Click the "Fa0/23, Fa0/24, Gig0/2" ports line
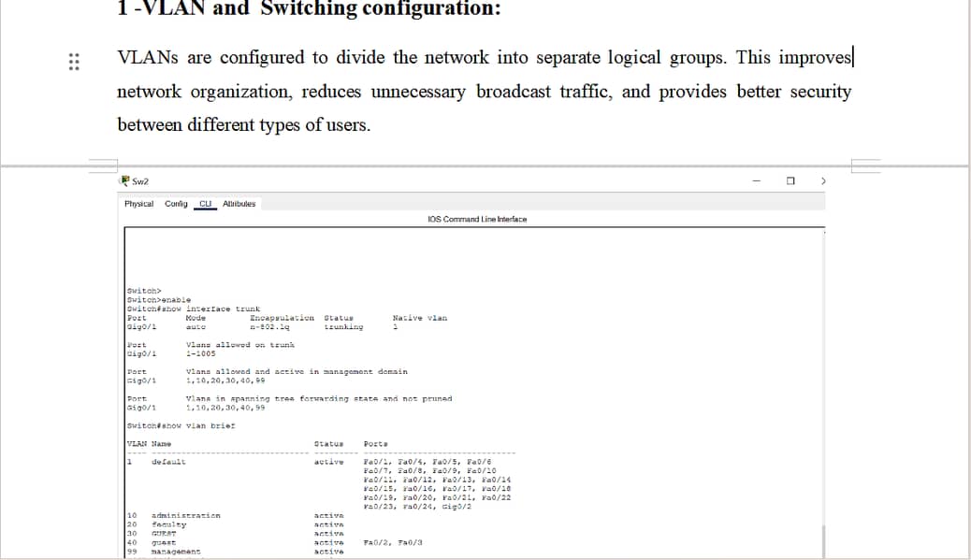Screen dimensions: 971x560 417,507
